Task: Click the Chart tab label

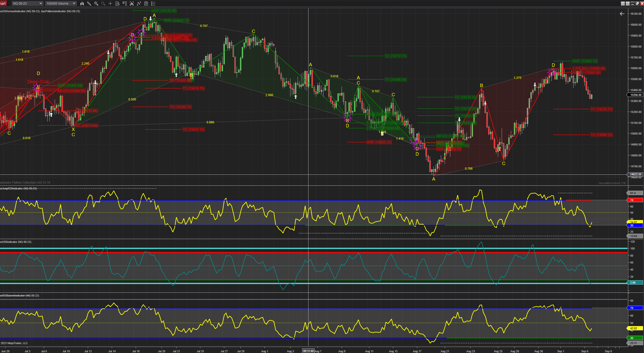Action: [3, 4]
